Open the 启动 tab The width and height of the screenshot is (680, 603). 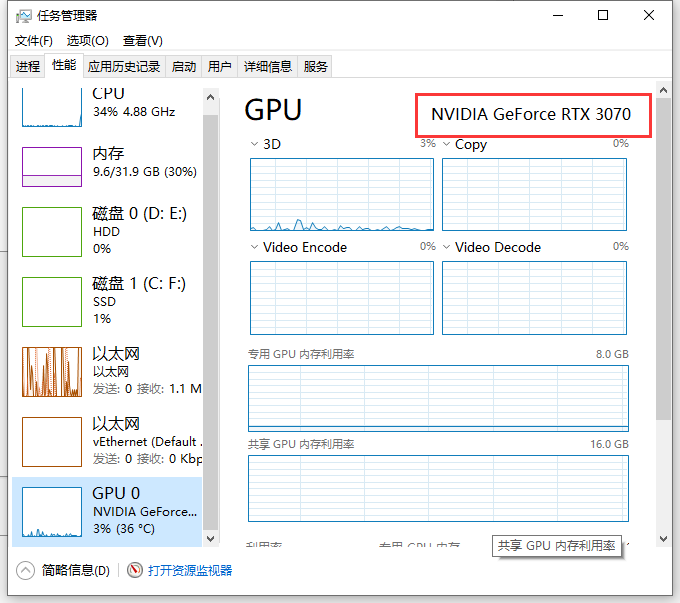(183, 67)
